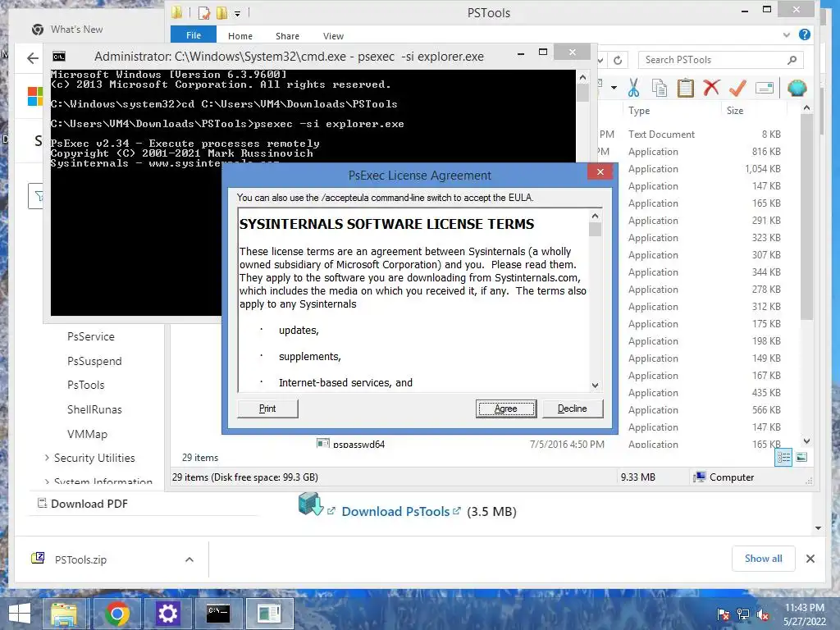Click the Windows Start button
This screenshot has height=630, width=840.
pos(20,614)
